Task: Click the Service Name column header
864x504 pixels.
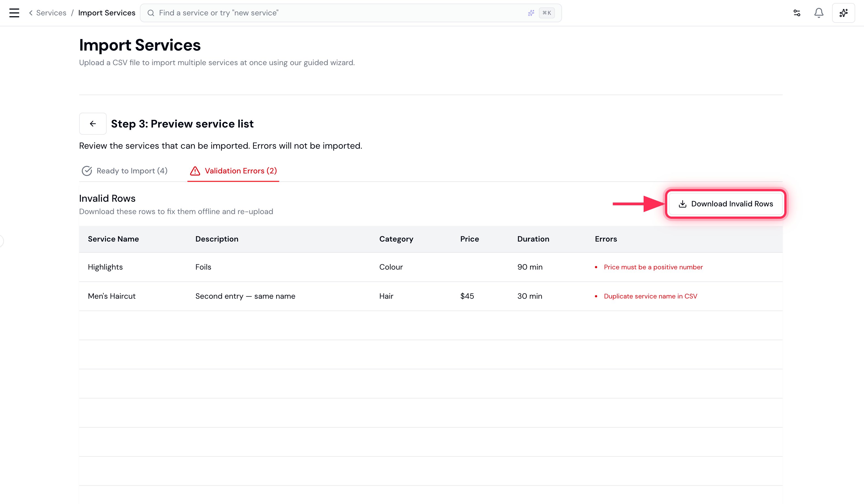Action: coord(113,239)
